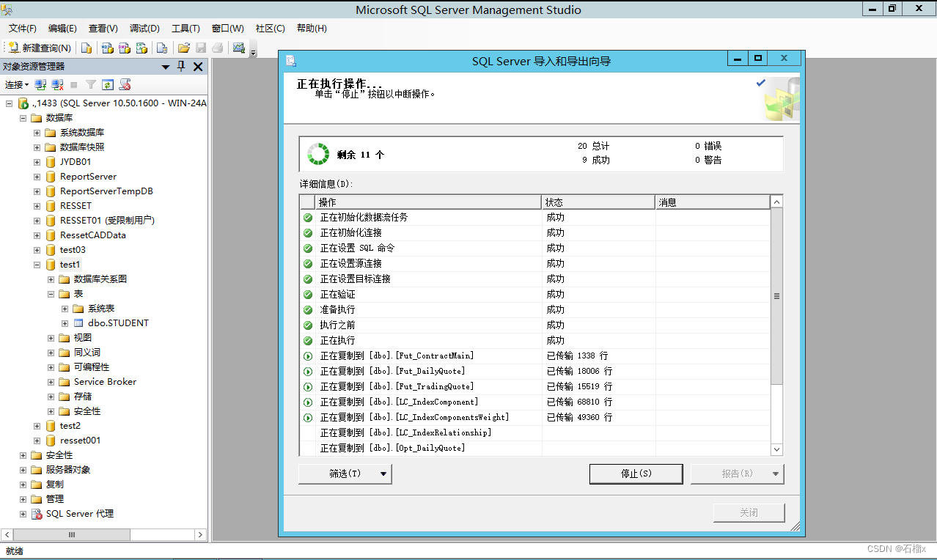Open a Database Engine Query from toolbar
The height and width of the screenshot is (560, 937).
pyautogui.click(x=87, y=48)
